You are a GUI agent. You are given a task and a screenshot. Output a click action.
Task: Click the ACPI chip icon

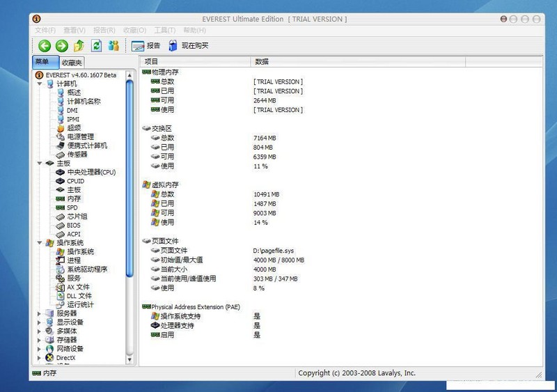61,234
